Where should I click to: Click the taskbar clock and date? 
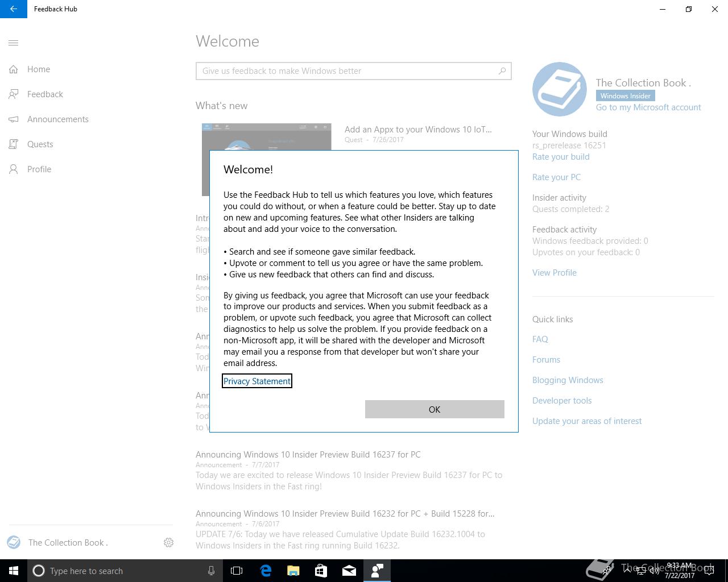pos(679,571)
